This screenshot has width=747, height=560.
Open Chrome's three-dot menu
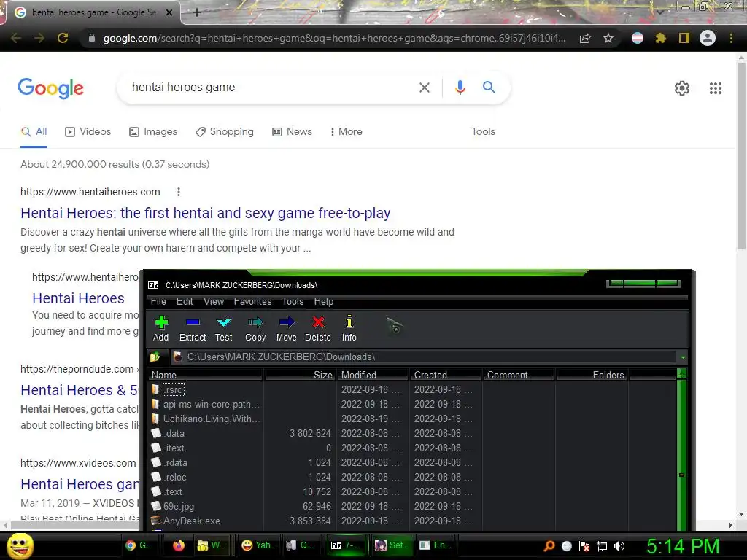(x=731, y=38)
